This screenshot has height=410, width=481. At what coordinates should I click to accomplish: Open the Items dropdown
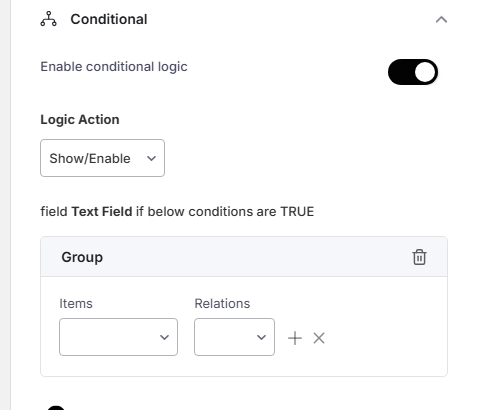(118, 337)
